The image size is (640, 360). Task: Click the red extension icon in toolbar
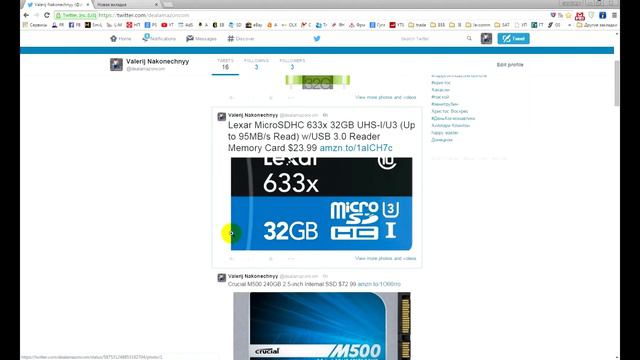(580, 16)
